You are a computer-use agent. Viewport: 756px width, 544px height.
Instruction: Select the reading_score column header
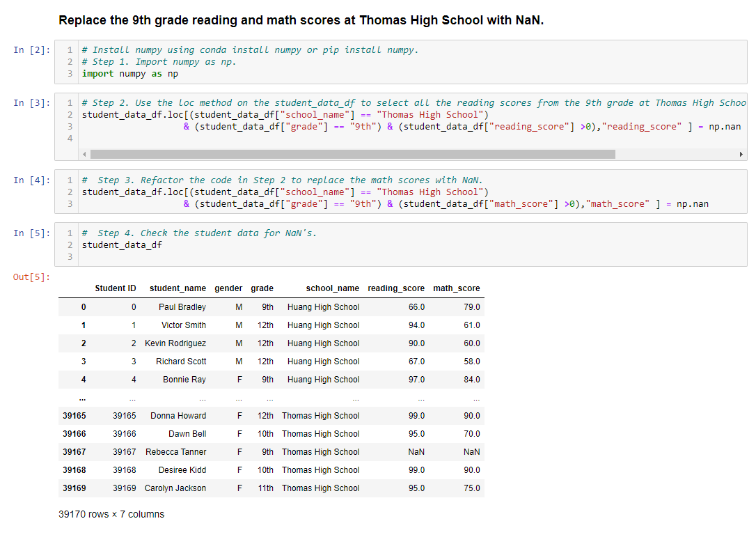[396, 288]
